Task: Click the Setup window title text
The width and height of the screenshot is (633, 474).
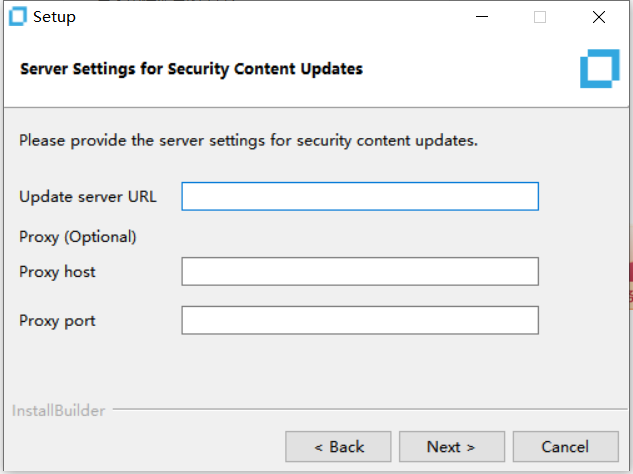Action: 54,17
